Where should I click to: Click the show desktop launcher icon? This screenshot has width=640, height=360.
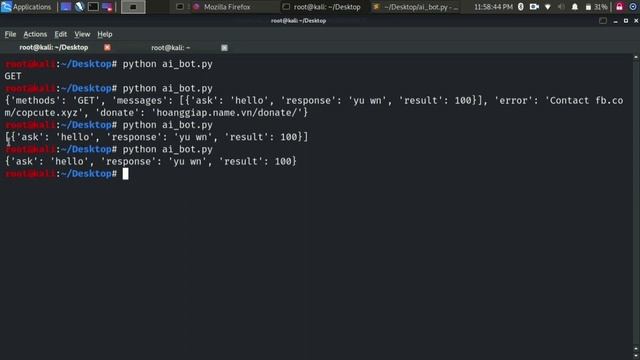pyautogui.click(x=65, y=7)
